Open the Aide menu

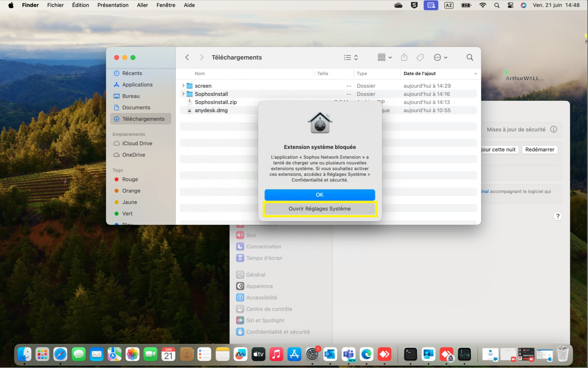pos(189,5)
